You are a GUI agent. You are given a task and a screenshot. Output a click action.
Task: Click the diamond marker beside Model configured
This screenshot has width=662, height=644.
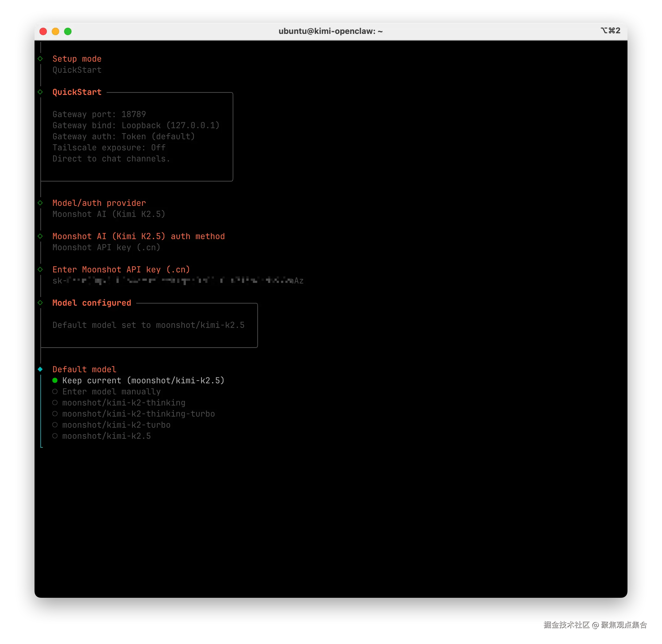point(40,303)
